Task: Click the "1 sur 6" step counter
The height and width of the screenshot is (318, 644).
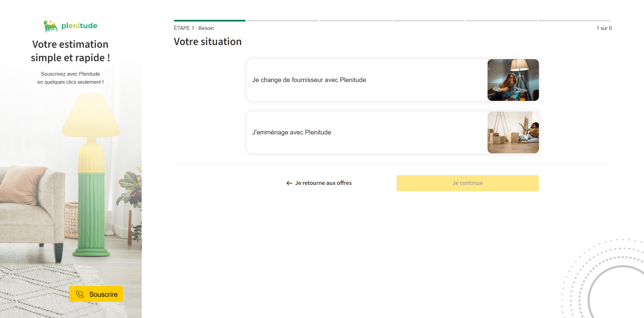Action: 604,28
